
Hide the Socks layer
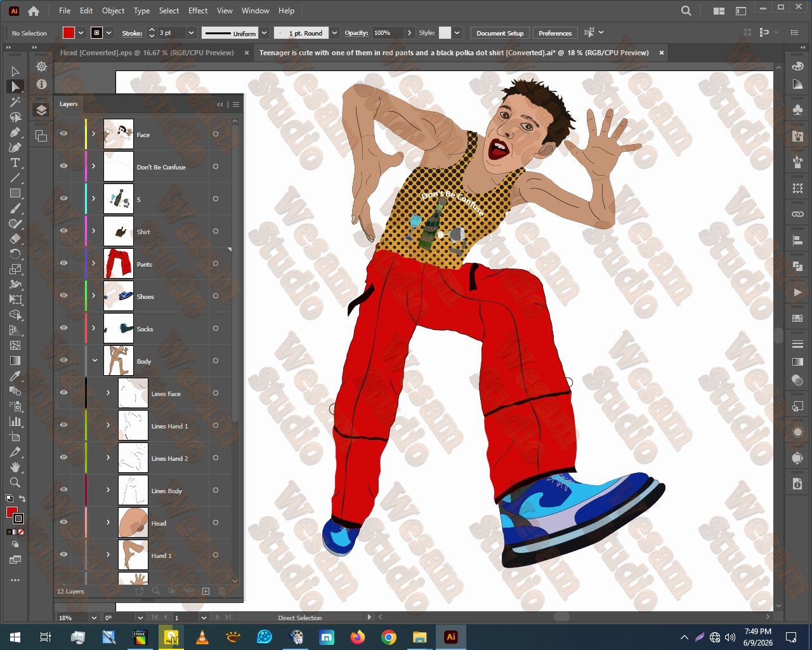(63, 328)
